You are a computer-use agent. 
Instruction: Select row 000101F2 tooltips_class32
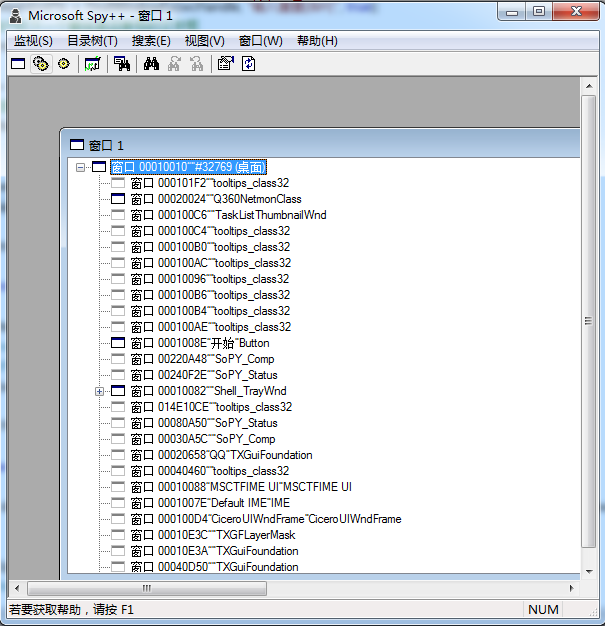point(210,183)
